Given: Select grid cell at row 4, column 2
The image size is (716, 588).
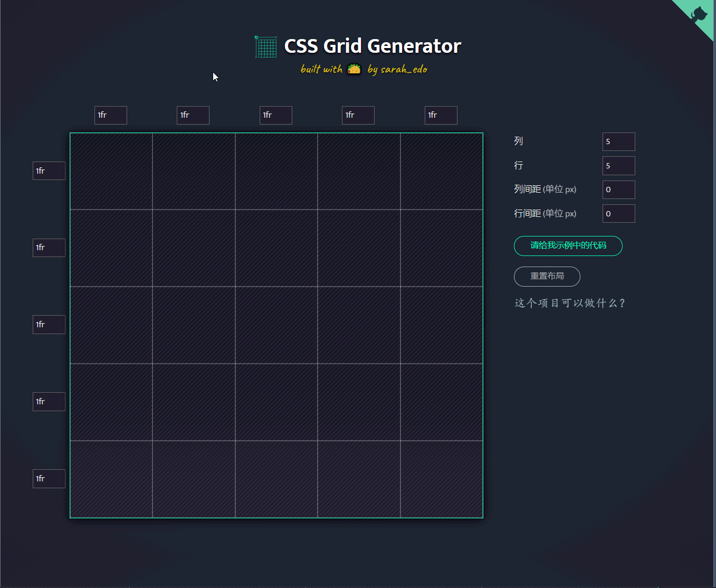Looking at the screenshot, I should pyautogui.click(x=194, y=402).
